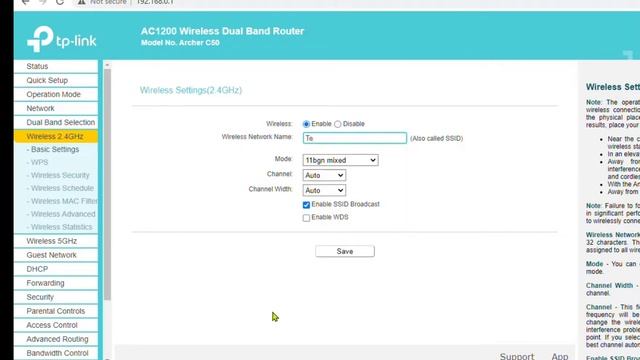Open Wireless Statistics submenu

[61, 227]
